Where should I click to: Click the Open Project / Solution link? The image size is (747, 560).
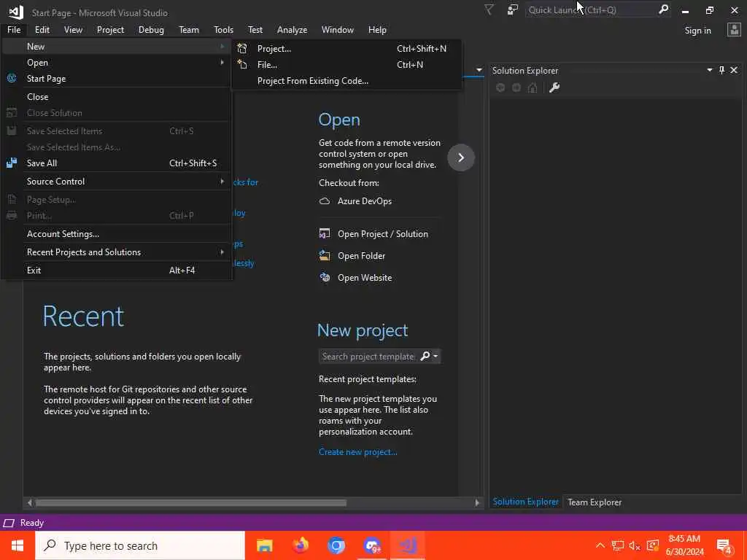(x=382, y=234)
